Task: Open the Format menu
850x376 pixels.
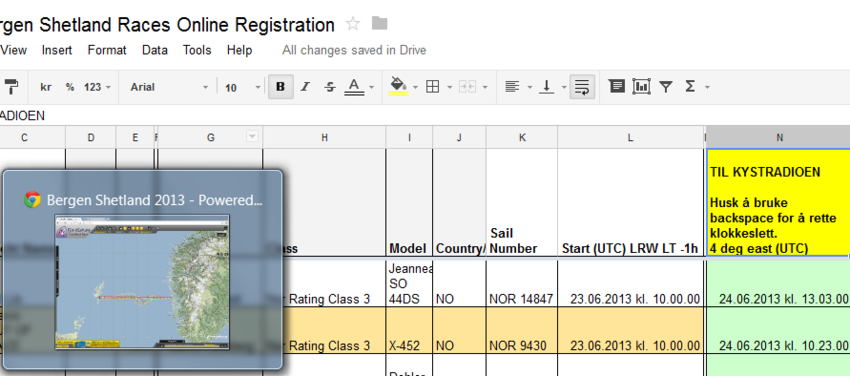Action: [x=107, y=50]
